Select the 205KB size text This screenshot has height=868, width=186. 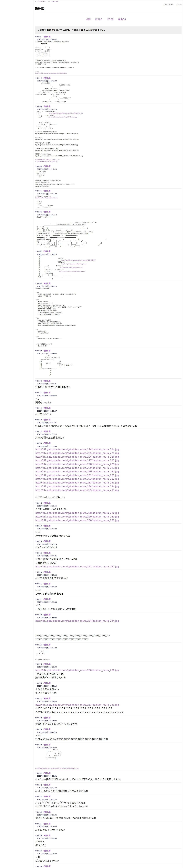click(x=179, y=4)
